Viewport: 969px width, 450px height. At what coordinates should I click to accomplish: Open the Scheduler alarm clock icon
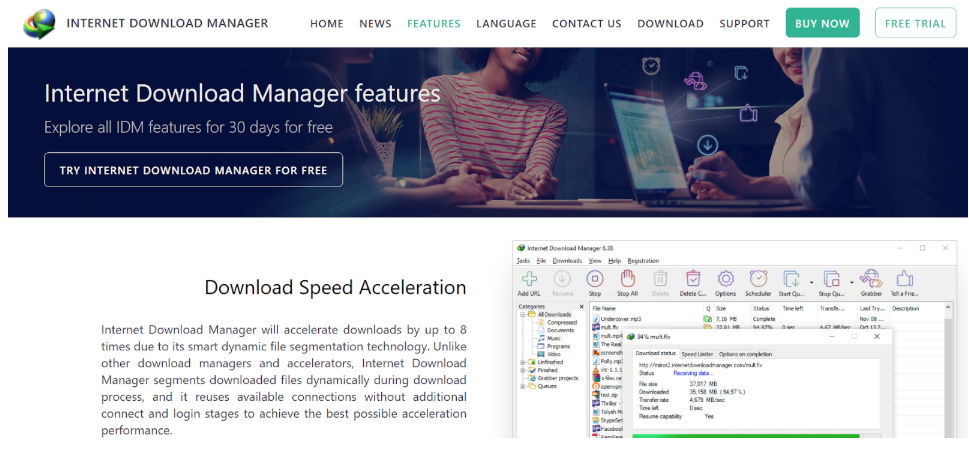pyautogui.click(x=758, y=278)
